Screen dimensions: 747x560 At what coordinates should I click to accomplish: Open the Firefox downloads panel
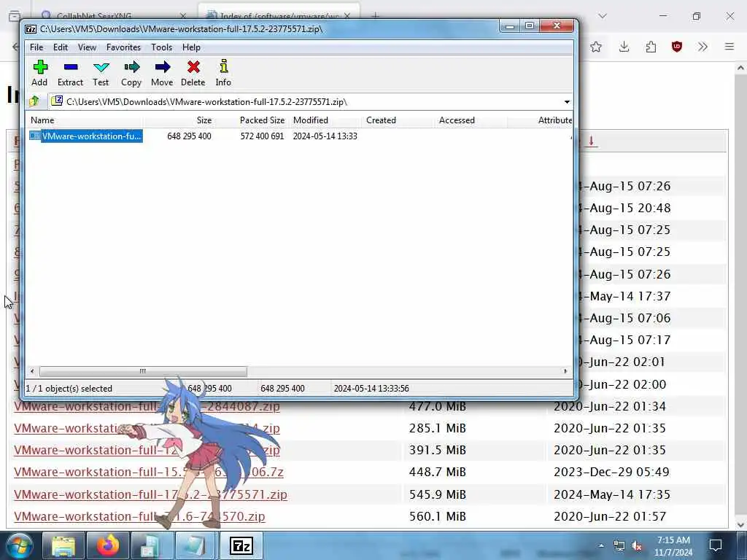pos(624,47)
